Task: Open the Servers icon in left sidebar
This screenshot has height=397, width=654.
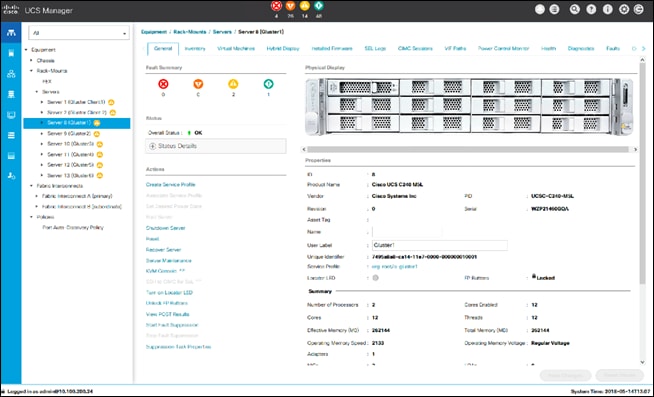Action: (11, 53)
